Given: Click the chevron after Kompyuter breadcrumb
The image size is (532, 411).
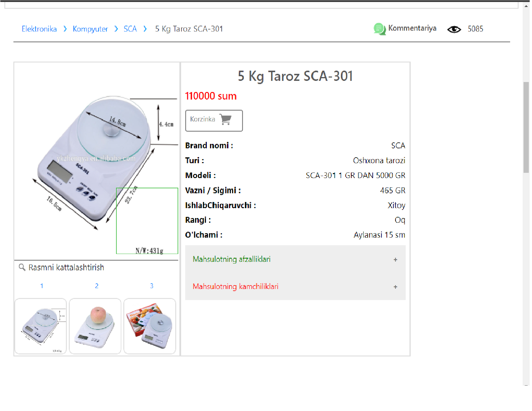Looking at the screenshot, I should coord(116,29).
